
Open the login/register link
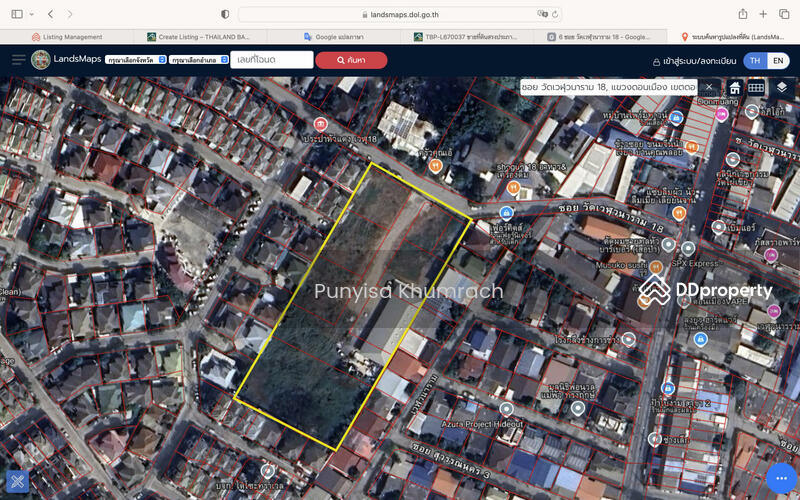[x=694, y=61]
